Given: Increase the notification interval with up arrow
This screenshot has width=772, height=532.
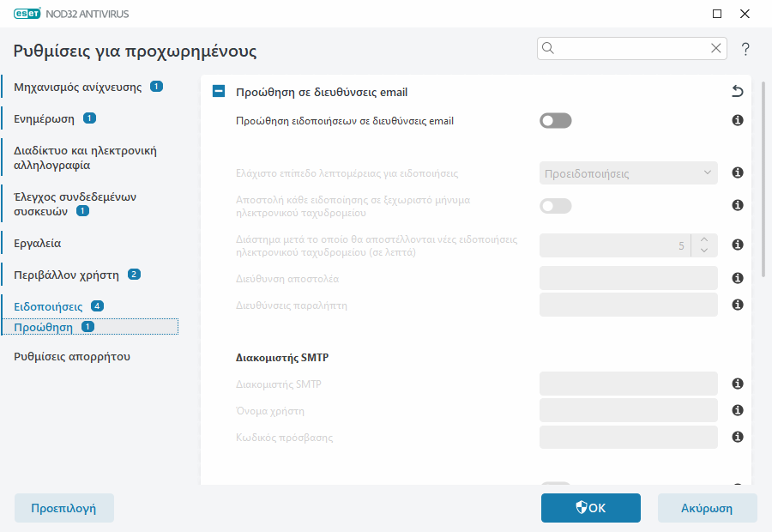Looking at the screenshot, I should (703, 239).
